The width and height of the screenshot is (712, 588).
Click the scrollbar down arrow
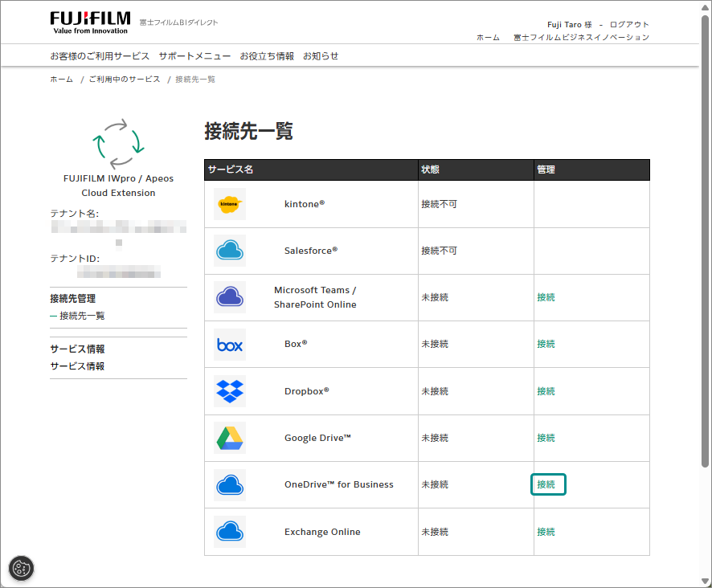(705, 582)
